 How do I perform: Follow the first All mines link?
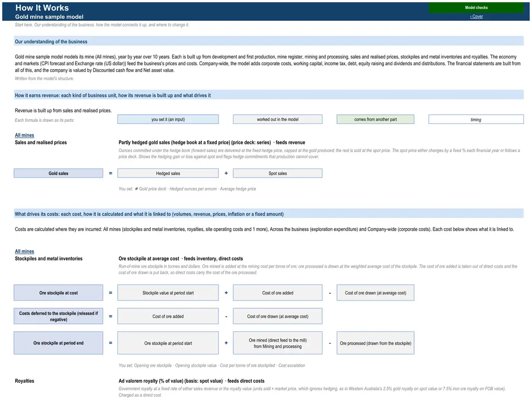tap(24, 135)
